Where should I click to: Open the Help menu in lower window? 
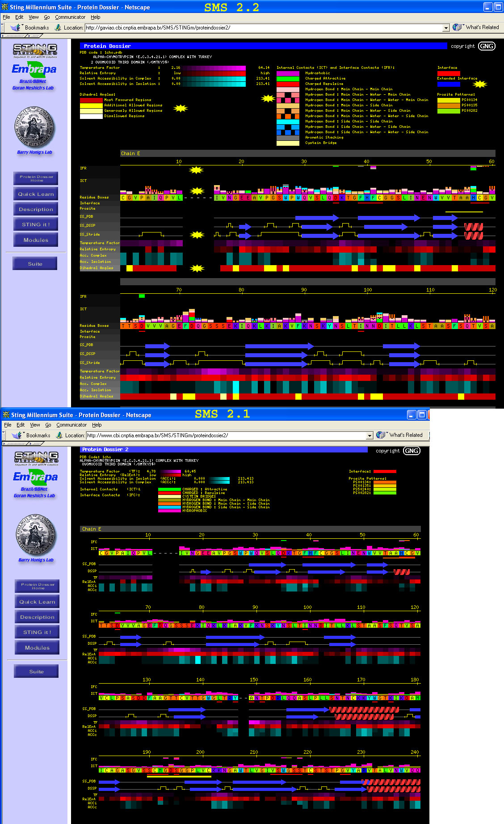tap(97, 425)
